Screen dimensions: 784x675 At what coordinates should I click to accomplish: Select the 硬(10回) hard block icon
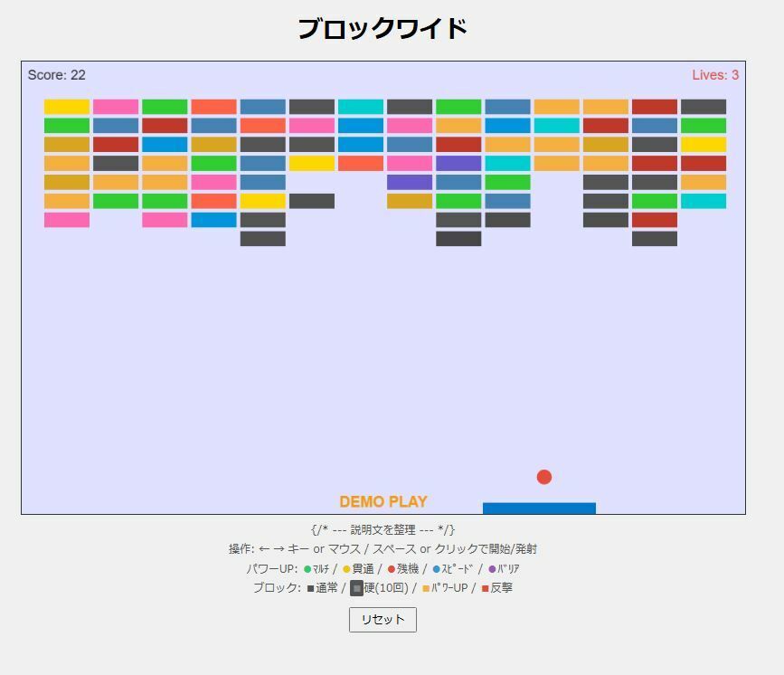click(354, 588)
